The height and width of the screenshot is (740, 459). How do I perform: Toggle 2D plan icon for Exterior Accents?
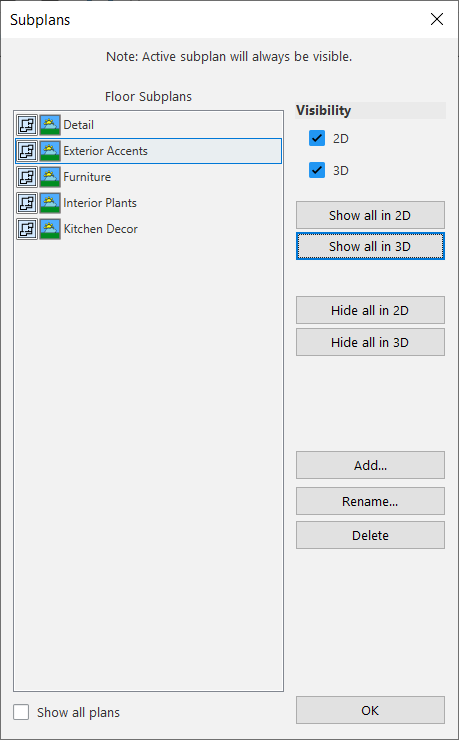click(x=27, y=151)
